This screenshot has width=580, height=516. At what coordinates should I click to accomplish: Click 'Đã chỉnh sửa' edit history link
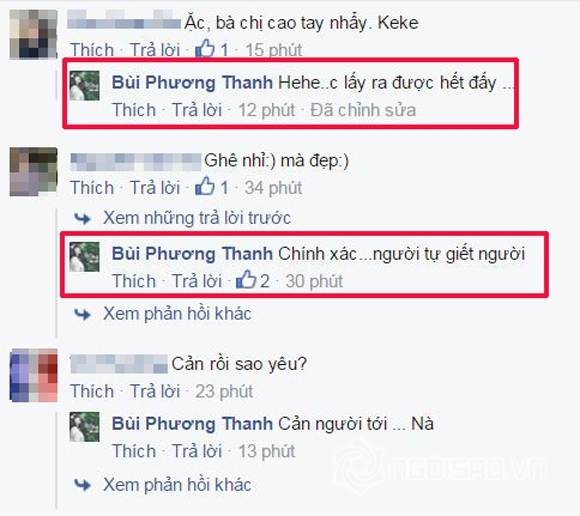(x=363, y=110)
